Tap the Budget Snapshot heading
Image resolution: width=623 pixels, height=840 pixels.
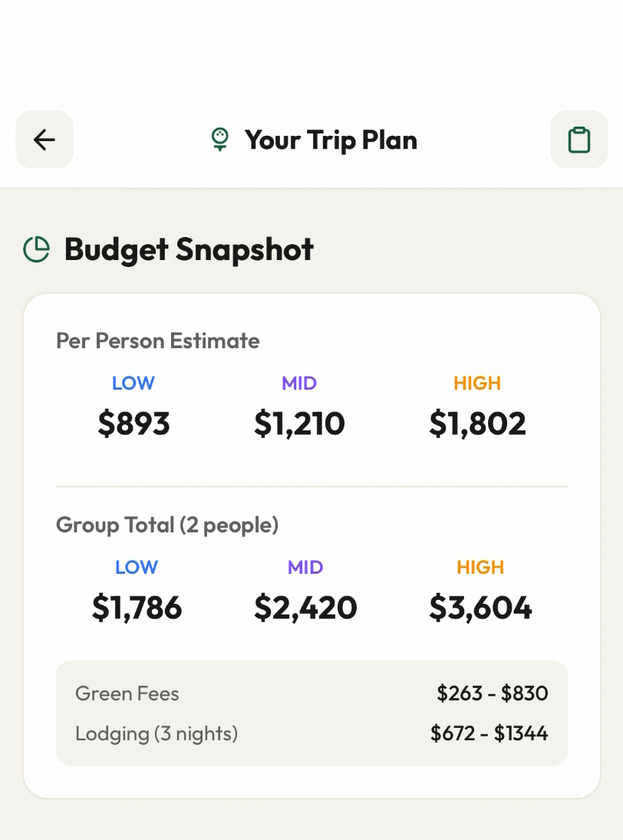click(x=189, y=249)
